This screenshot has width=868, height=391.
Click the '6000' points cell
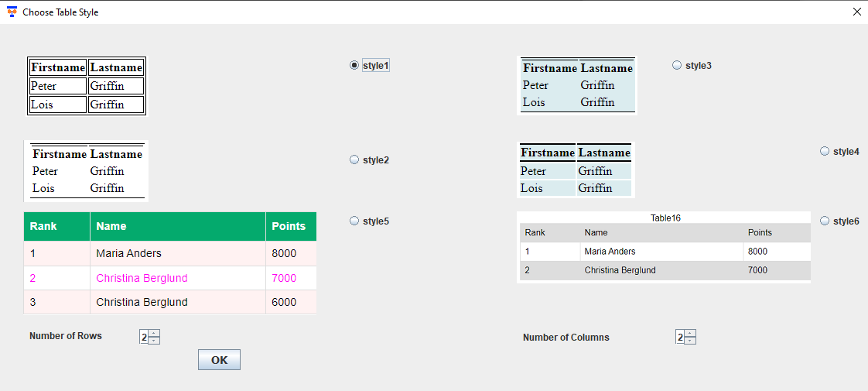291,303
